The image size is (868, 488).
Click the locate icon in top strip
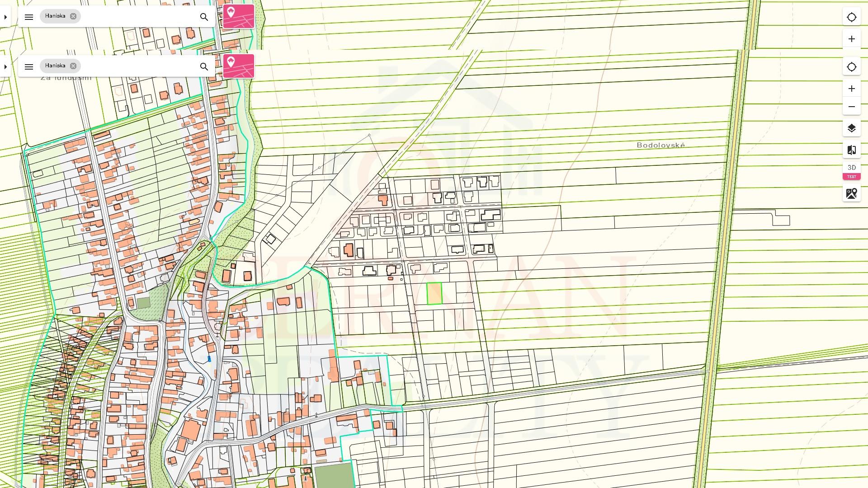click(x=852, y=17)
